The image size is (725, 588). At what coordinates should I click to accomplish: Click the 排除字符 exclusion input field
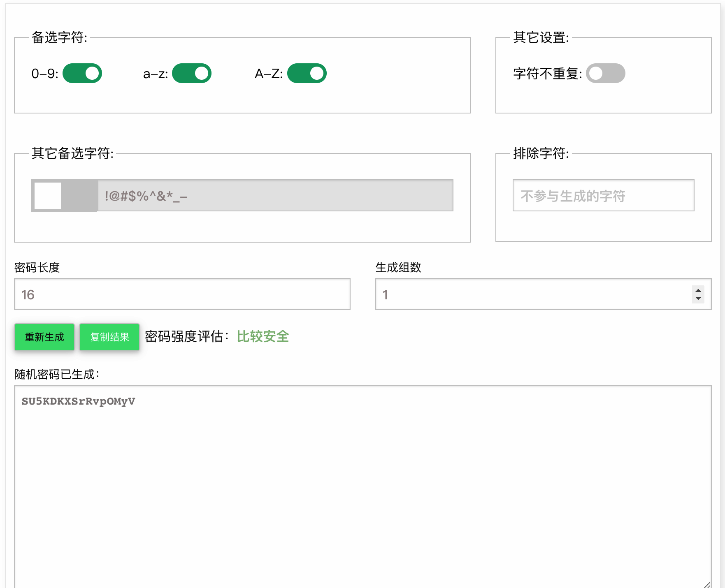[x=603, y=196]
